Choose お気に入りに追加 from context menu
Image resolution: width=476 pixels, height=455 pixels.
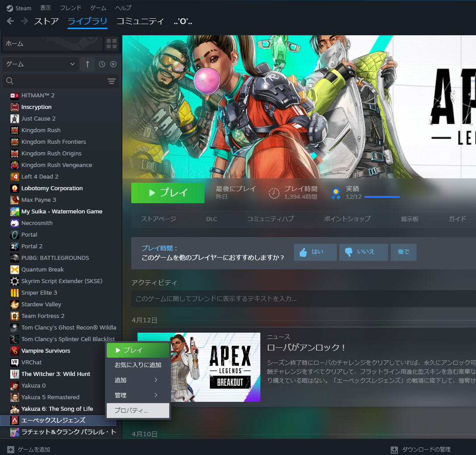point(138,365)
